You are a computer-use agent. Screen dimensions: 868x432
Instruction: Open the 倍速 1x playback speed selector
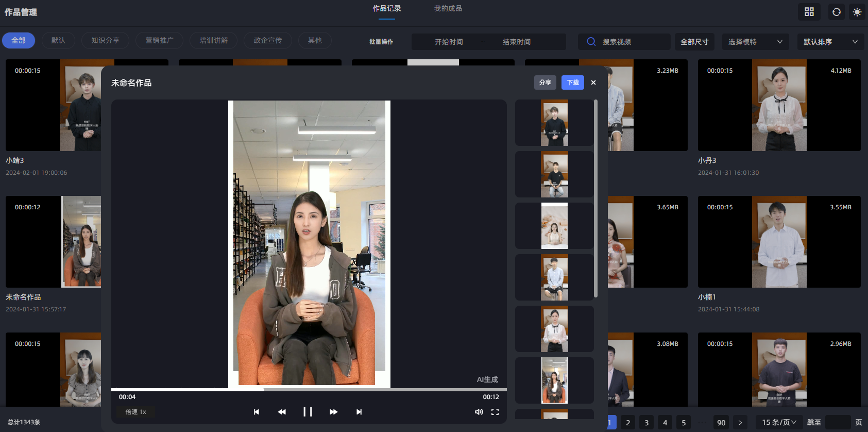[x=136, y=412]
